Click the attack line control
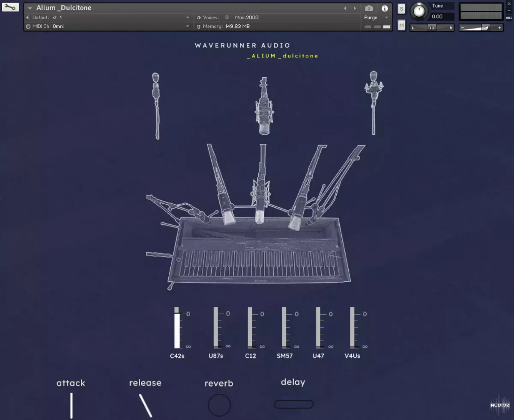Image resolution: width=514 pixels, height=420 pixels. coord(71,405)
